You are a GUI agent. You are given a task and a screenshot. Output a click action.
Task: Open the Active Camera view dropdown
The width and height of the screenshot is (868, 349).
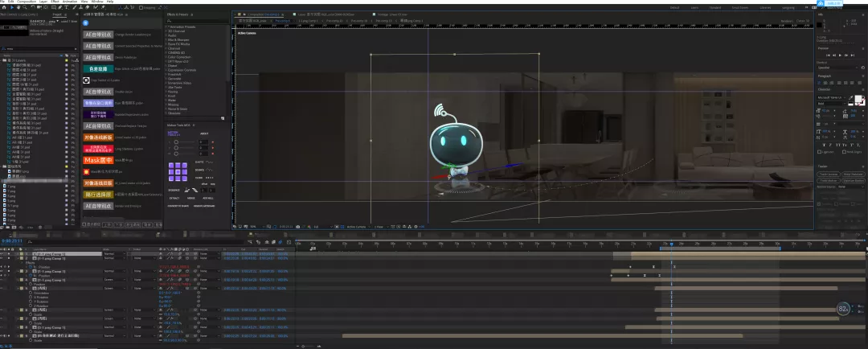tap(358, 227)
